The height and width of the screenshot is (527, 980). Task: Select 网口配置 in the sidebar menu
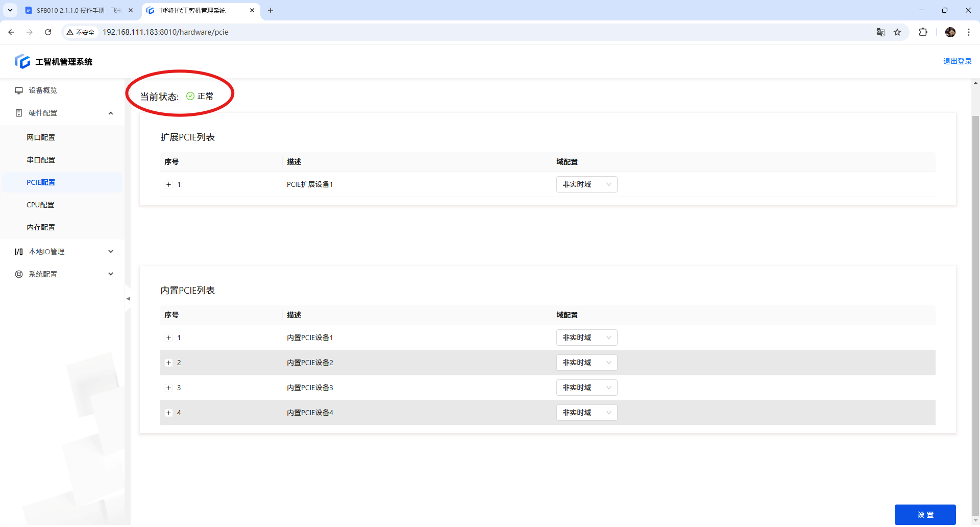pyautogui.click(x=41, y=137)
